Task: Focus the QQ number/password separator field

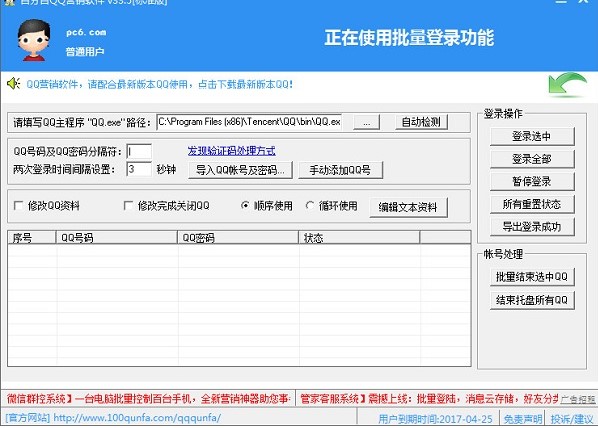Action: click(x=139, y=151)
